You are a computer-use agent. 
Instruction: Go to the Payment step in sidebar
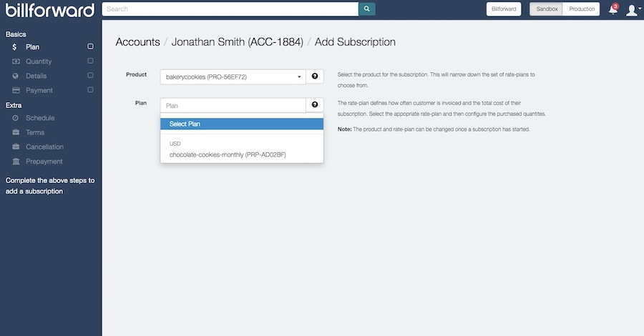click(x=39, y=90)
